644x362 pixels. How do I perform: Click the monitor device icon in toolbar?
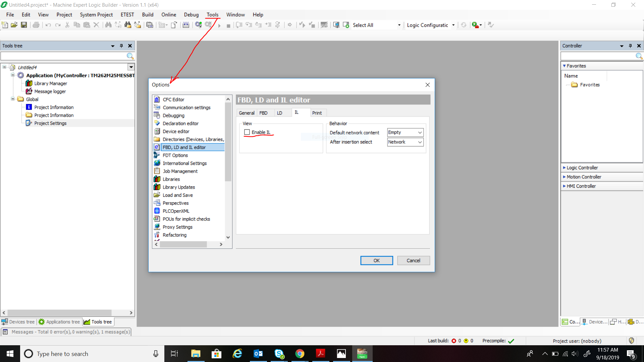pyautogui.click(x=336, y=25)
